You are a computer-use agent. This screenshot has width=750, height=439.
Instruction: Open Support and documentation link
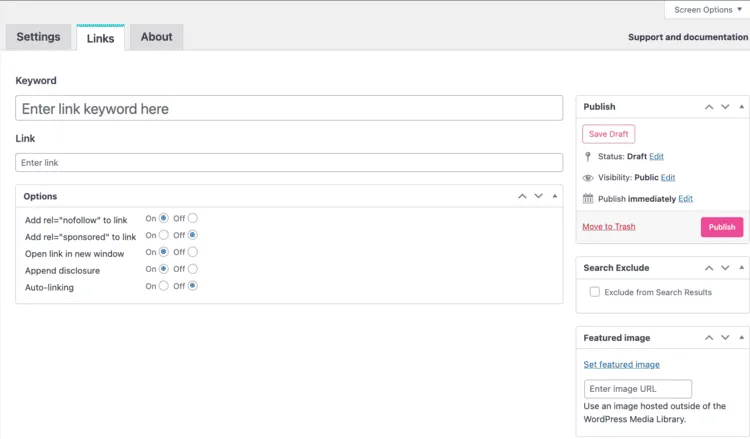coord(688,37)
